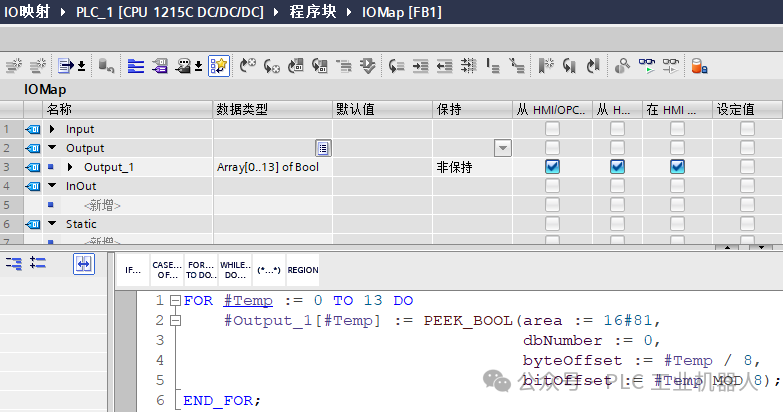
Task: Click the outdent text icon in toolbar
Action: [444, 65]
